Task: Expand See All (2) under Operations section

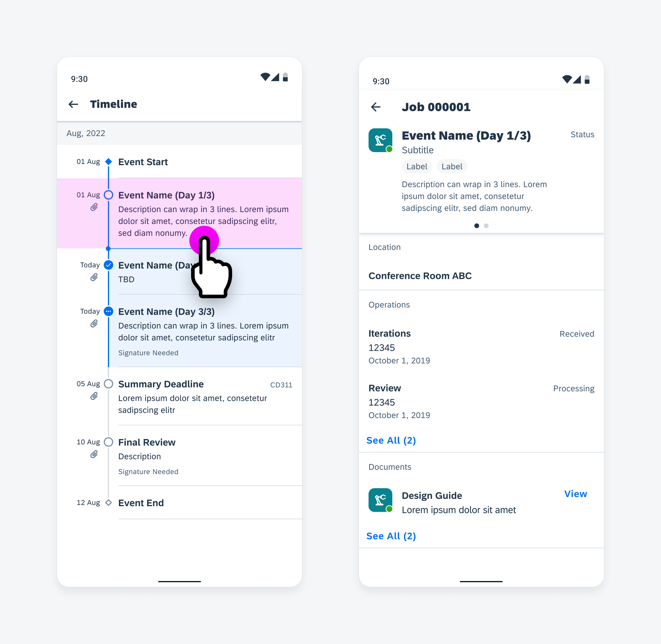Action: click(391, 440)
